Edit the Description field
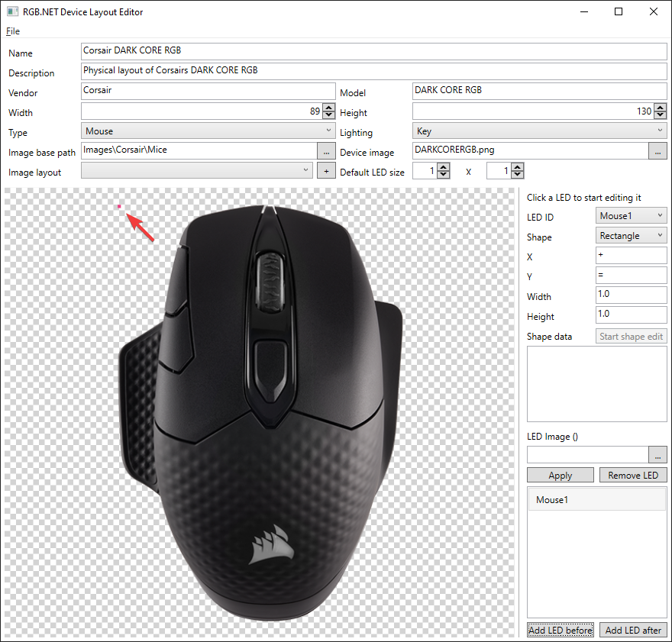Screen dimensions: 672x642 click(x=373, y=71)
